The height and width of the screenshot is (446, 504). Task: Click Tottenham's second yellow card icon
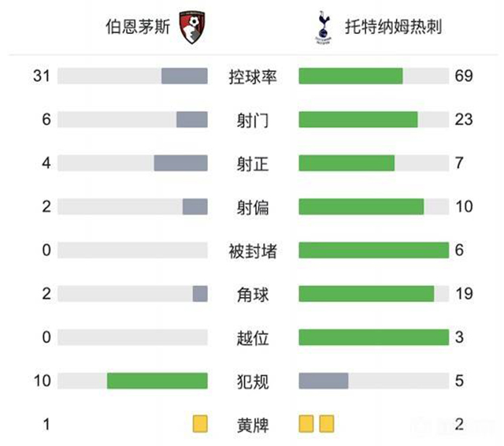(326, 424)
